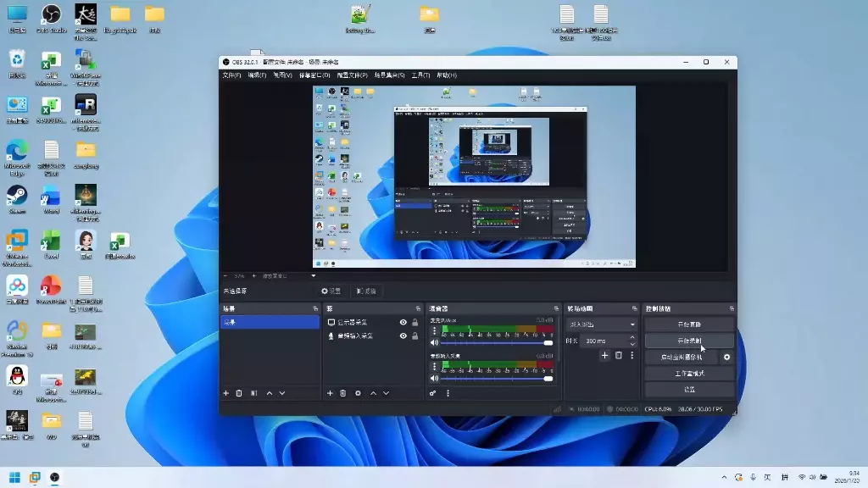The height and width of the screenshot is (488, 868).
Task: Click the Start Virtual Camera button
Action: click(682, 358)
